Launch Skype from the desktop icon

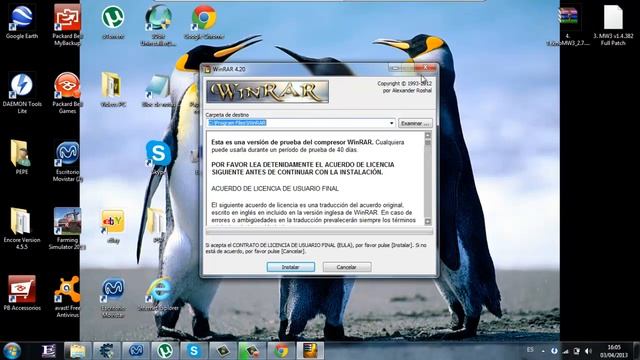pyautogui.click(x=158, y=158)
